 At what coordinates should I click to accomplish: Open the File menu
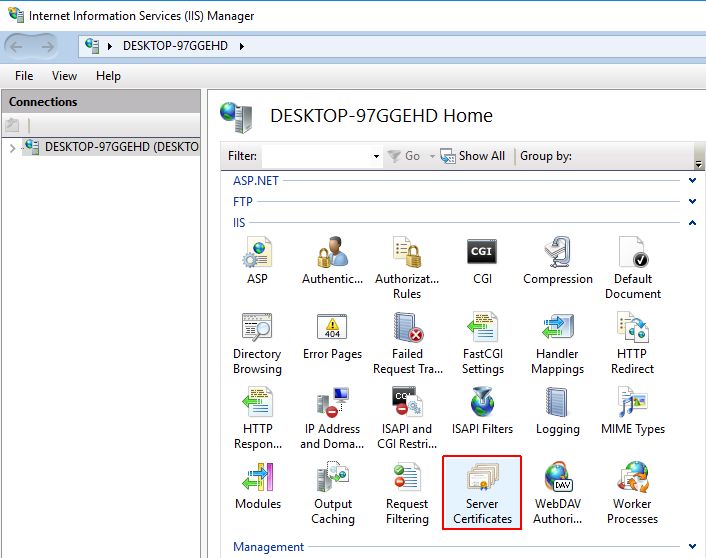tap(24, 76)
